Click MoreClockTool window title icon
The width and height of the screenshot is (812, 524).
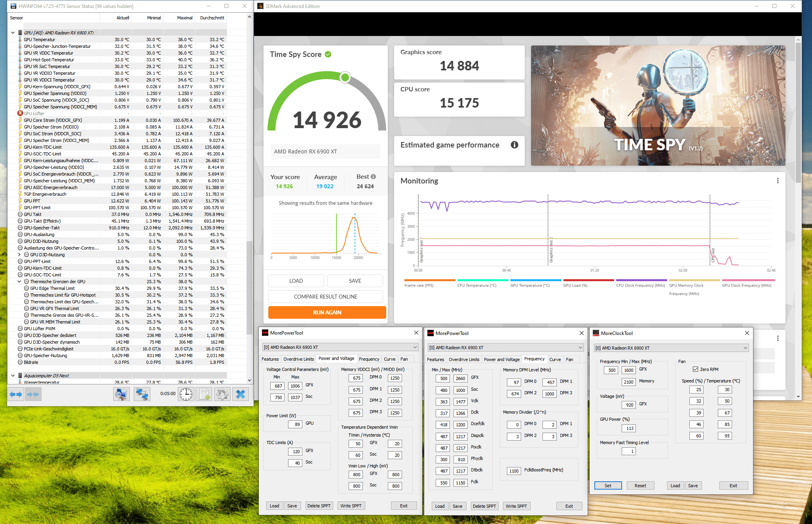coord(596,333)
